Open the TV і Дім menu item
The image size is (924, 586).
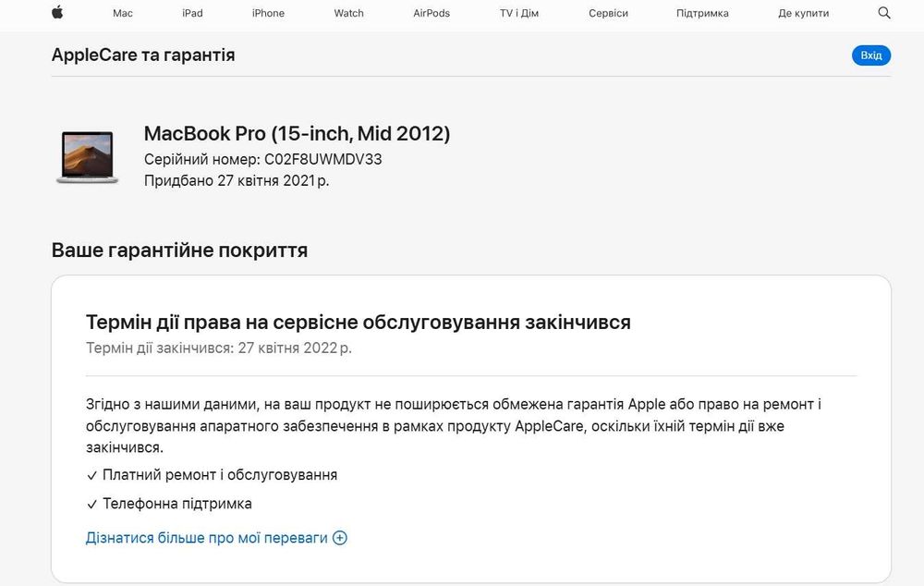(519, 13)
